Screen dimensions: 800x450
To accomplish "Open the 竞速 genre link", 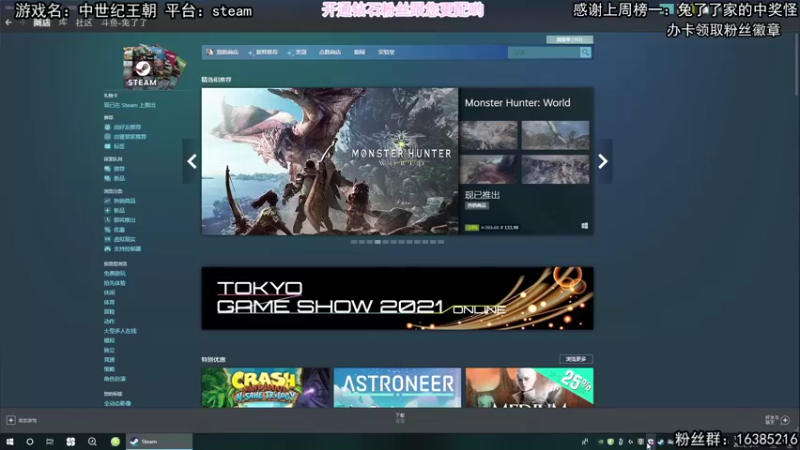I will [109, 360].
